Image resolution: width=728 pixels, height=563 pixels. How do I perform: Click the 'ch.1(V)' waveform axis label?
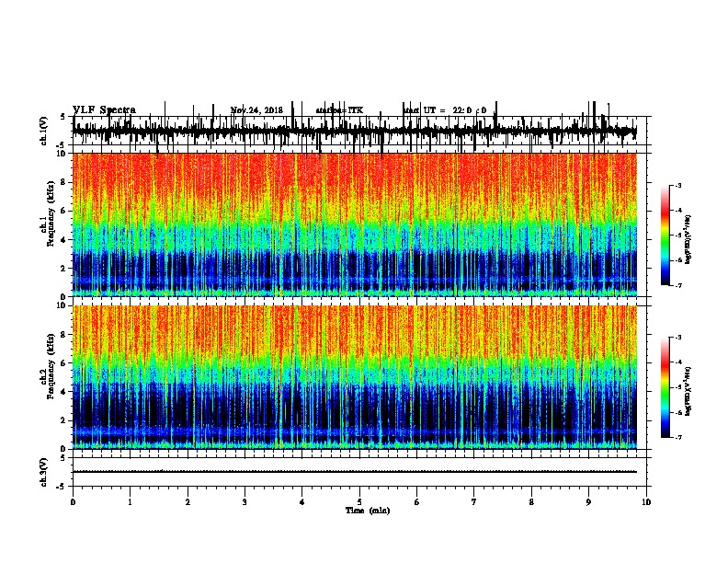tap(44, 131)
